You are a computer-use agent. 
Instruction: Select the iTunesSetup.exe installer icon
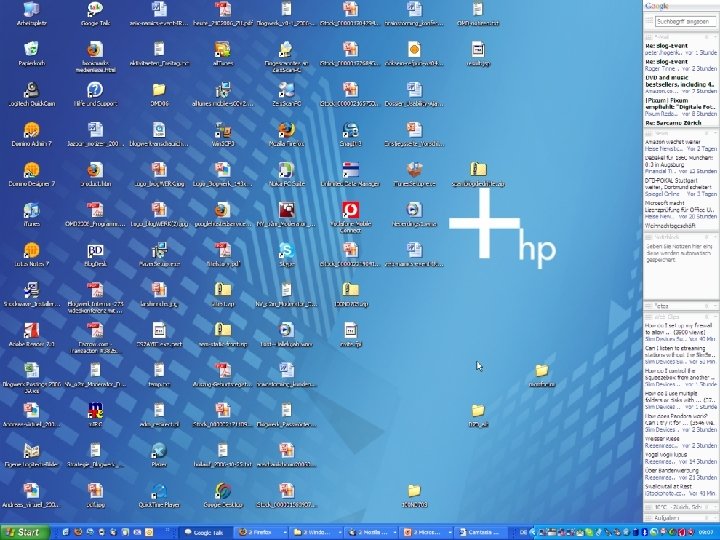click(x=414, y=174)
